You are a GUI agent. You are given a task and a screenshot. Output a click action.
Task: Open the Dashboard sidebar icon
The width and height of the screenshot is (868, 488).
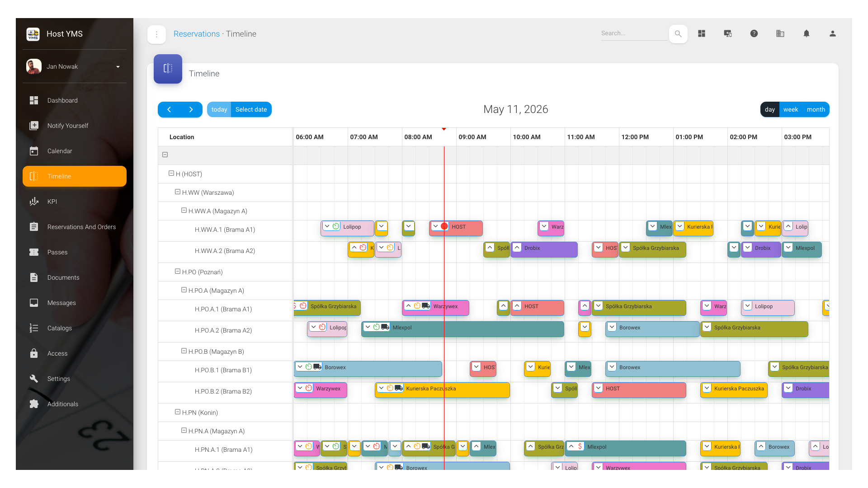(34, 100)
